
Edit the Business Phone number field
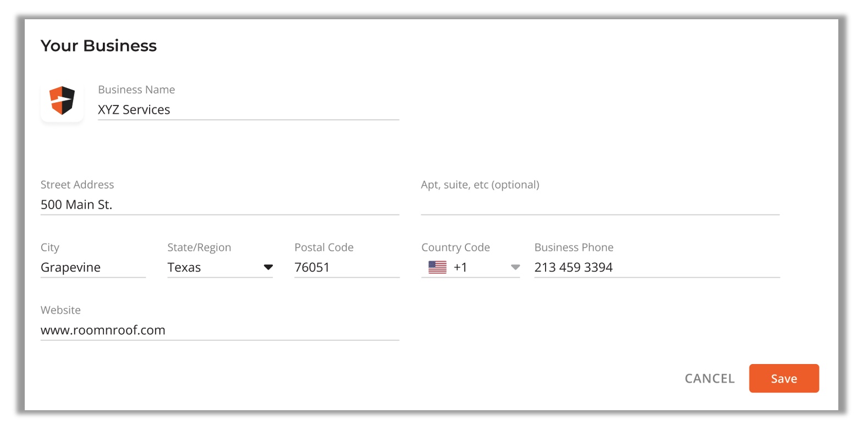pyautogui.click(x=657, y=267)
